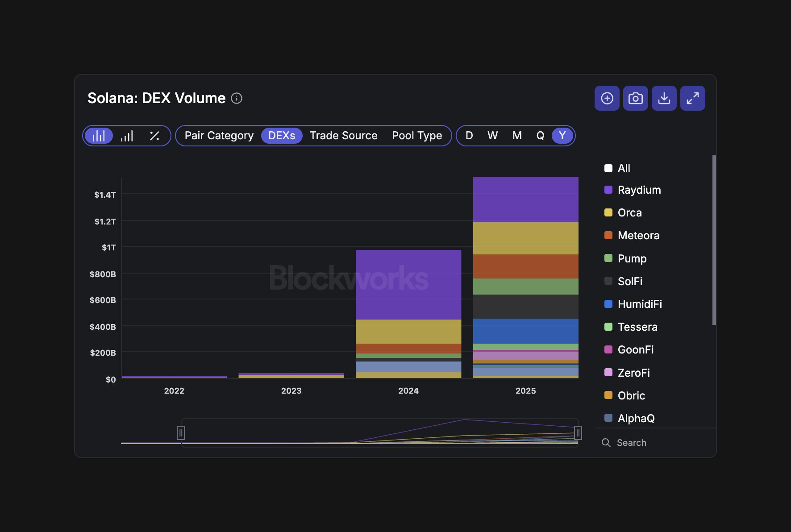Toggle the Raydium series in the legend

[639, 190]
